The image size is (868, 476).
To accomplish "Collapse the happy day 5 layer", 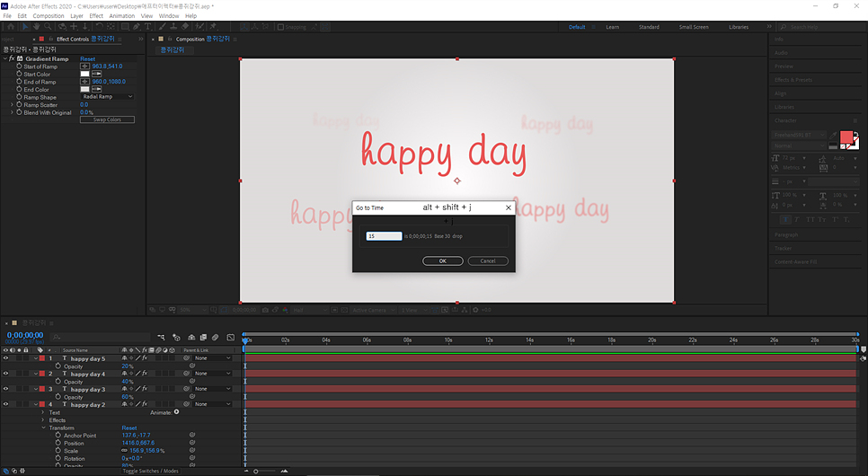I will click(x=36, y=358).
